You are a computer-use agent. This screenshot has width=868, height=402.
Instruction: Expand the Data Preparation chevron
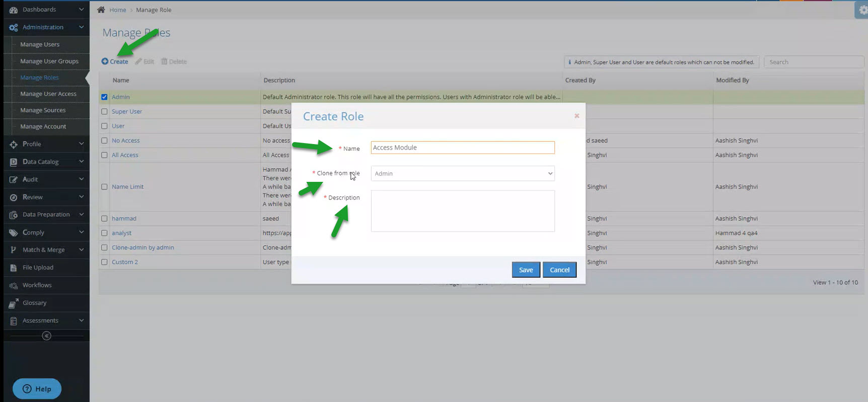click(x=81, y=215)
